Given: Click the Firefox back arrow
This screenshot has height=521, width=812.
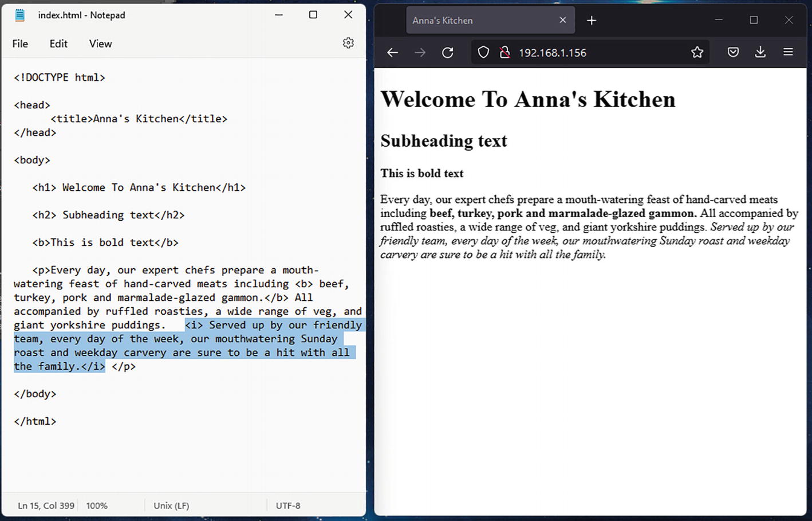Looking at the screenshot, I should point(392,53).
